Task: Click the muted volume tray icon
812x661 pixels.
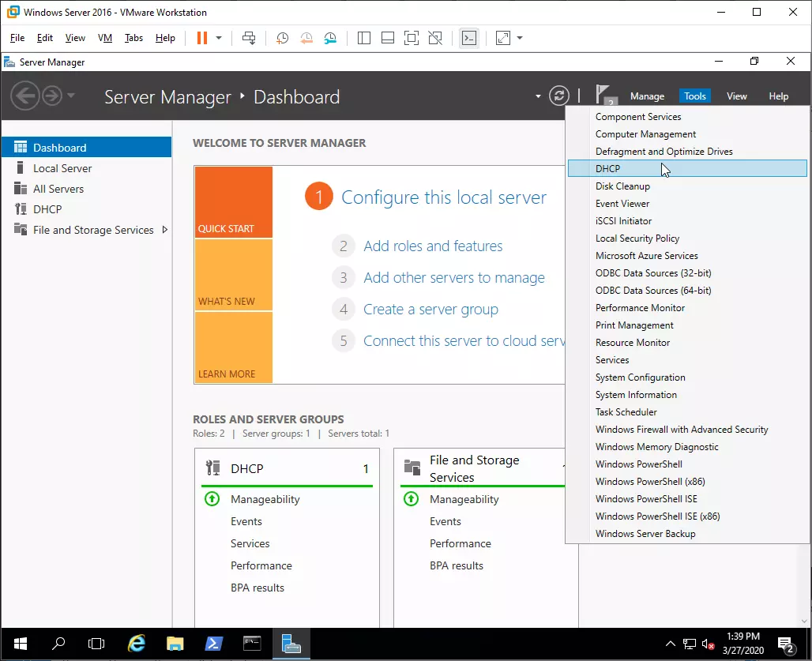Action: click(708, 644)
